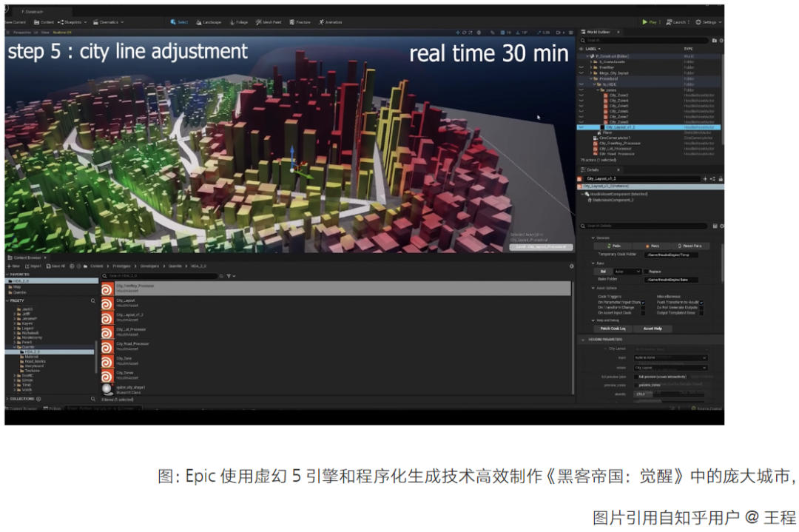Click the World Outliner search field

click(x=644, y=40)
